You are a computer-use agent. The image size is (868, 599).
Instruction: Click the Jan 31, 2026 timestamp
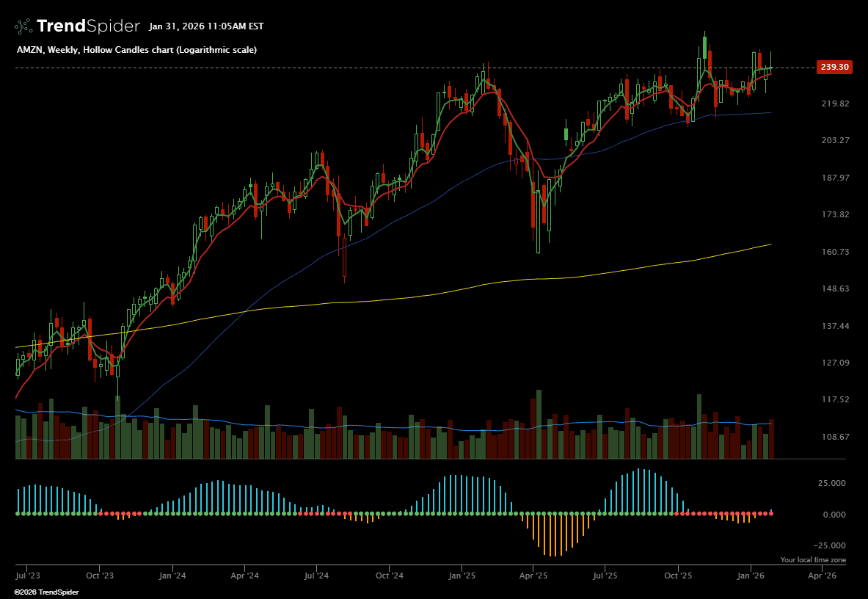pos(206,26)
